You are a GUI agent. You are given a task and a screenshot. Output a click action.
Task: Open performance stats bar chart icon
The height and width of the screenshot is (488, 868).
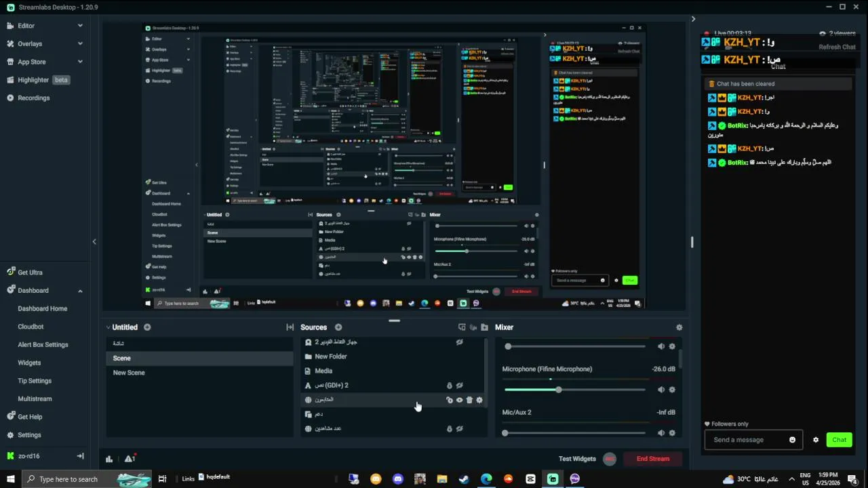coord(109,459)
